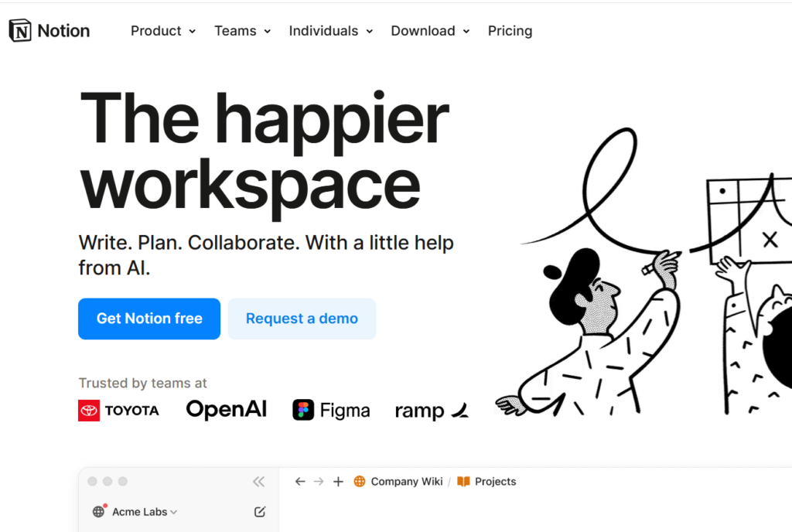
Task: Click the OpenAI logo
Action: (x=227, y=409)
